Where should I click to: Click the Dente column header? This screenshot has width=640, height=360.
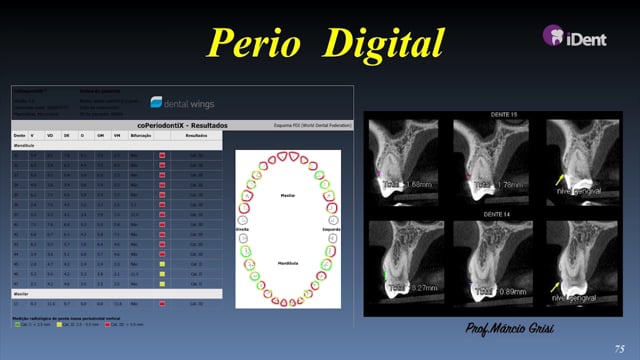(x=19, y=136)
